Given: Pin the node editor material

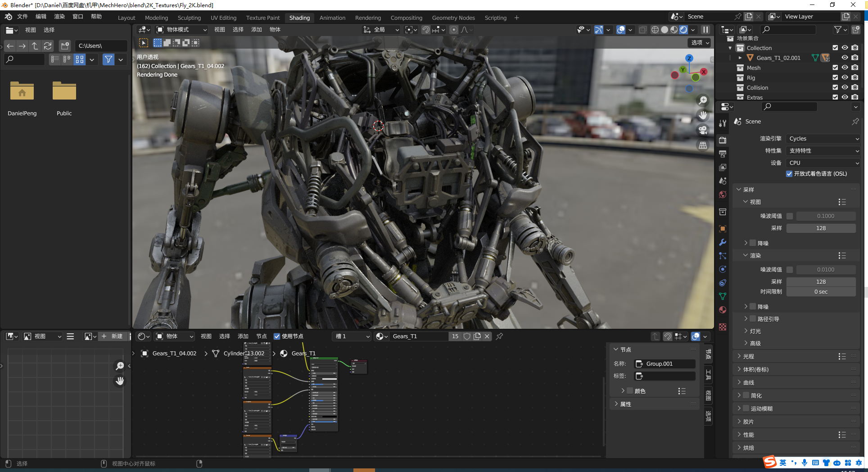Looking at the screenshot, I should [499, 336].
